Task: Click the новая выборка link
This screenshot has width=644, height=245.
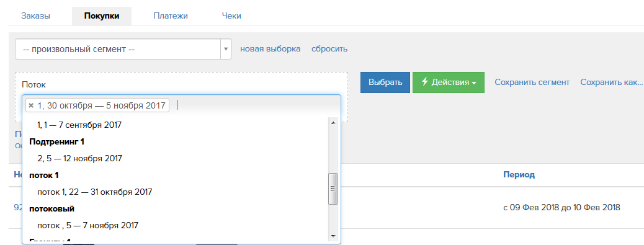Action: tap(271, 49)
